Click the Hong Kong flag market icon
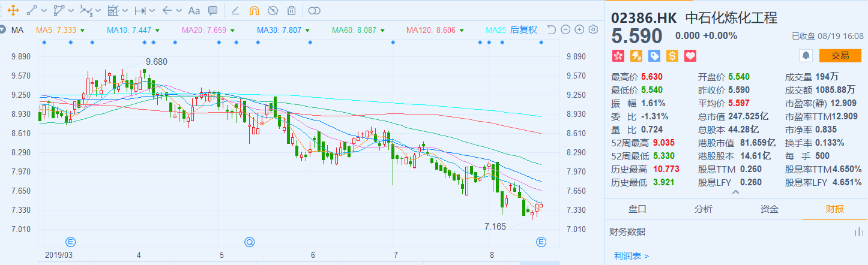This screenshot has width=868, height=265. click(x=618, y=56)
